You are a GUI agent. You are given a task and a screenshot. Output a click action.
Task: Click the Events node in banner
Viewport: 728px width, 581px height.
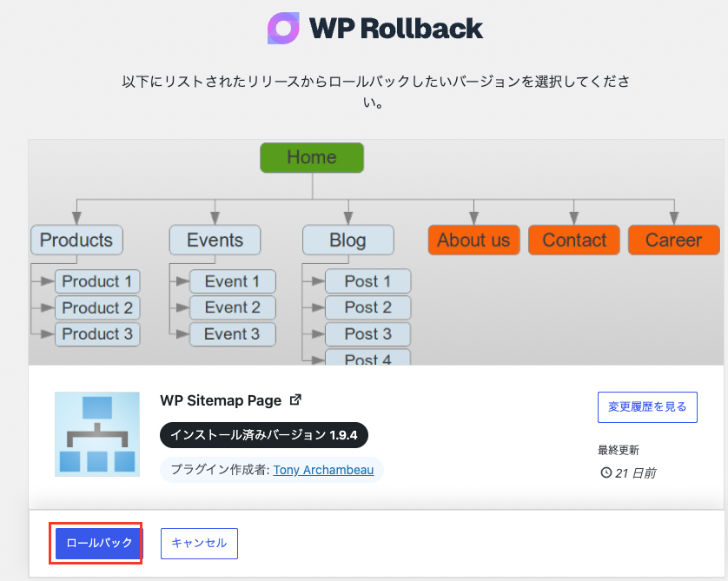(215, 240)
